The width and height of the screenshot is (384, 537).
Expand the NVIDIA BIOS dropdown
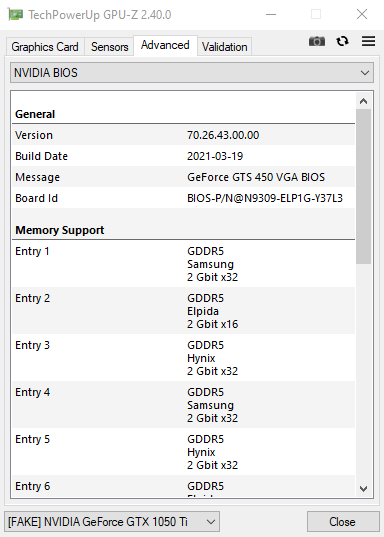pyautogui.click(x=192, y=73)
